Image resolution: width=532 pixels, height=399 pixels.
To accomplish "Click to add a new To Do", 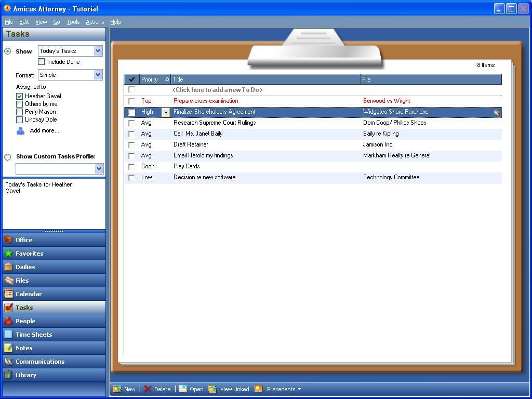I will coord(217,90).
